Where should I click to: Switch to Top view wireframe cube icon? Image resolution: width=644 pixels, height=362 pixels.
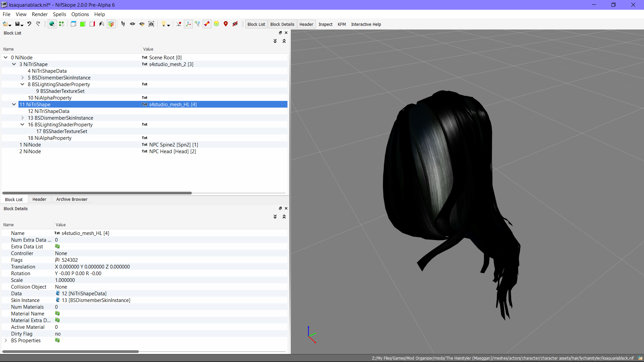click(73, 24)
